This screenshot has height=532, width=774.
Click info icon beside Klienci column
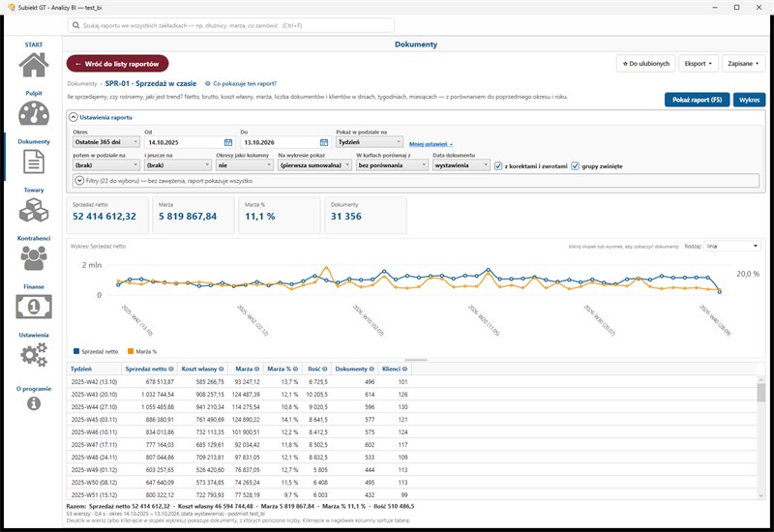(x=404, y=369)
